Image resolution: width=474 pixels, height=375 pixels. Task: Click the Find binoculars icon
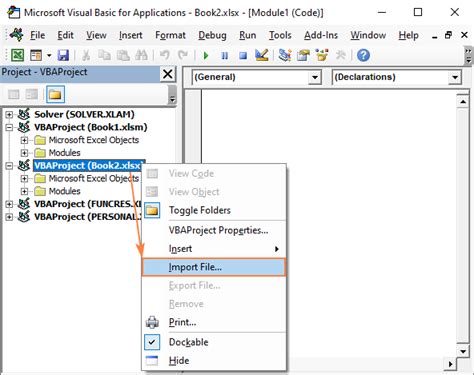coord(141,55)
